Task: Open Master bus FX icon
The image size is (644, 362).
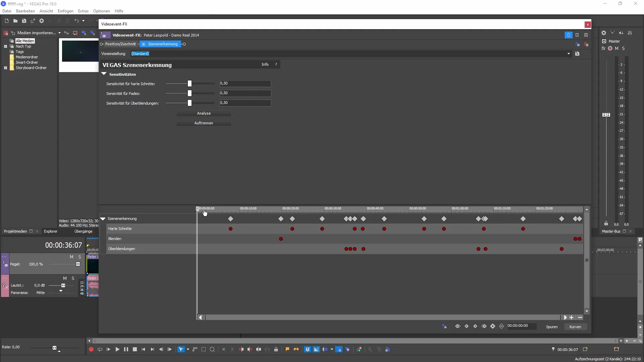Action: click(603, 48)
